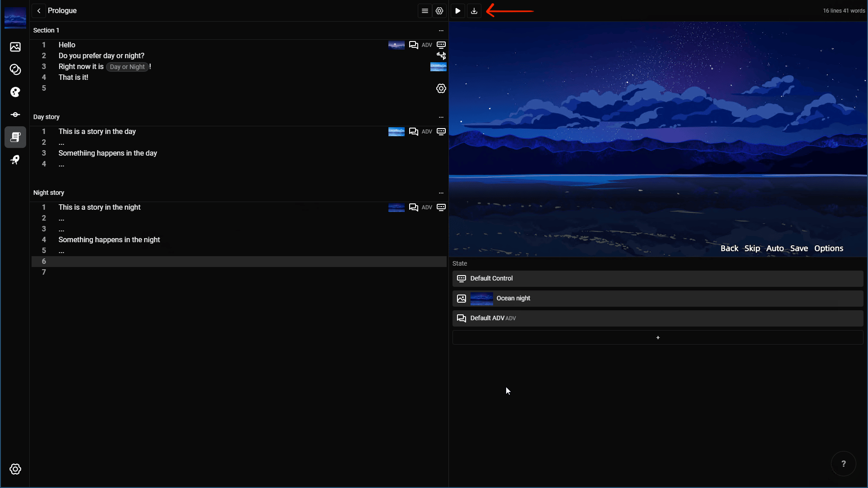This screenshot has height=488, width=868.
Task: Click Back in the game preview
Action: (729, 249)
